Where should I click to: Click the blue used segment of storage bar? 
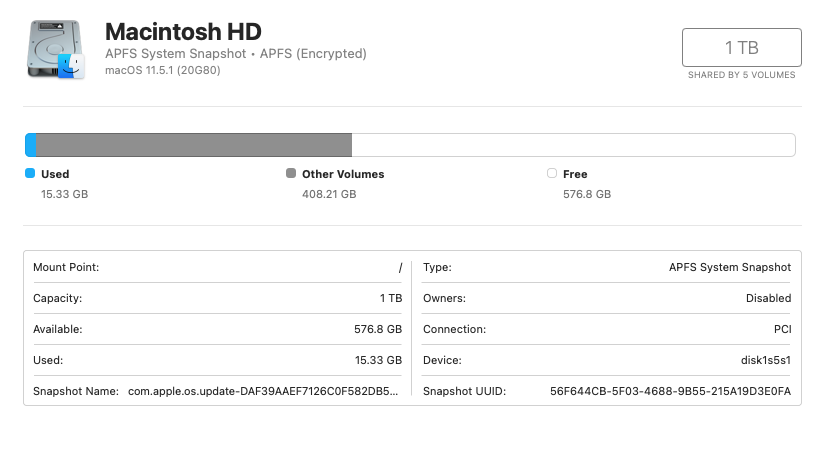[31, 145]
